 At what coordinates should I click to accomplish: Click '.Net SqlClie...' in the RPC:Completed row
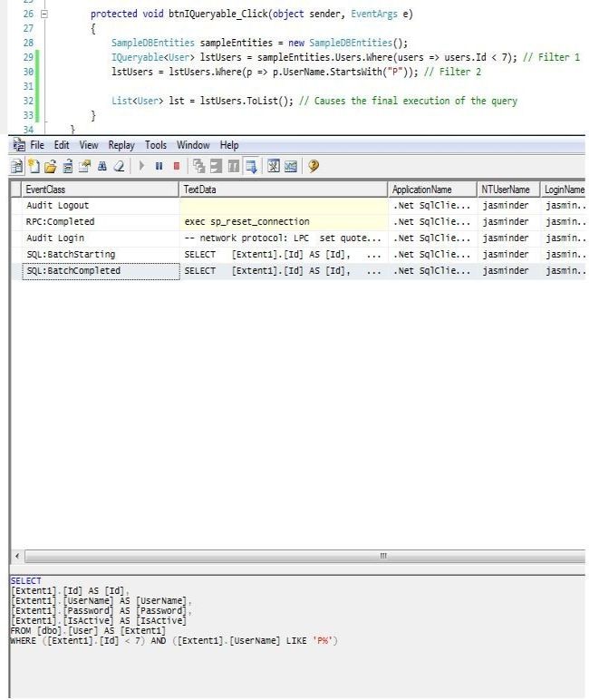431,222
